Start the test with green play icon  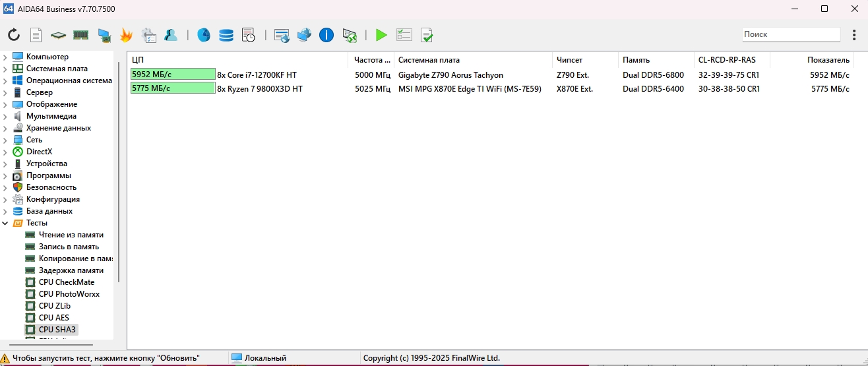[x=381, y=35]
